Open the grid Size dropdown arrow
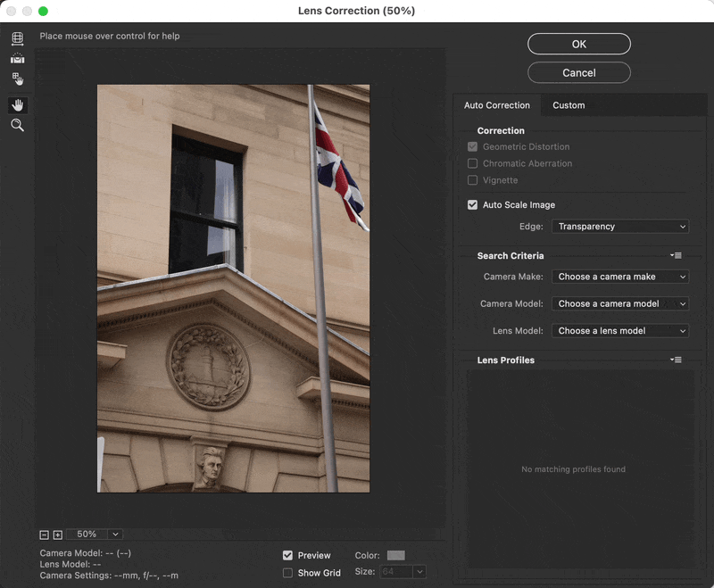 (419, 572)
